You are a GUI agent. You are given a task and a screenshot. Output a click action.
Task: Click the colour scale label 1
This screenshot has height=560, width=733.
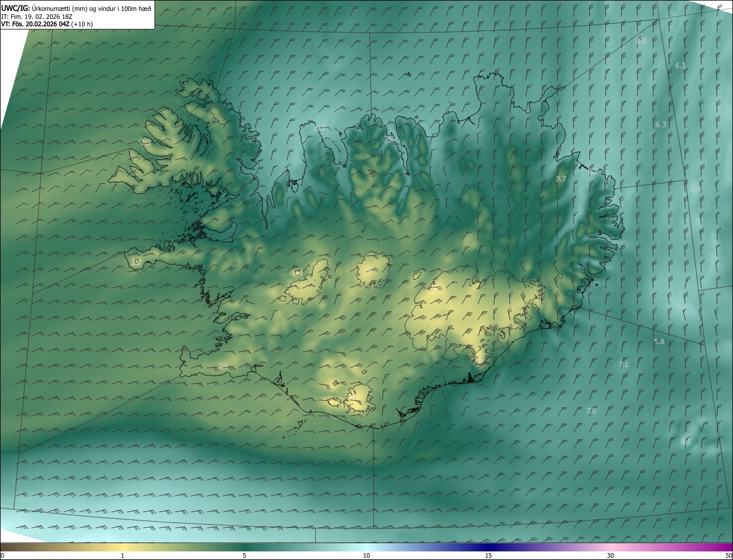click(x=123, y=555)
